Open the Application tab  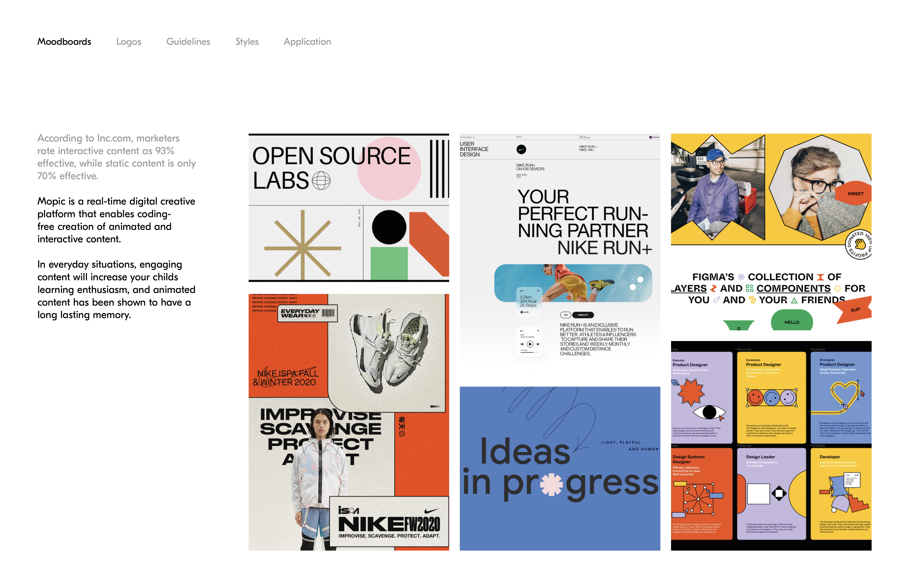[307, 42]
